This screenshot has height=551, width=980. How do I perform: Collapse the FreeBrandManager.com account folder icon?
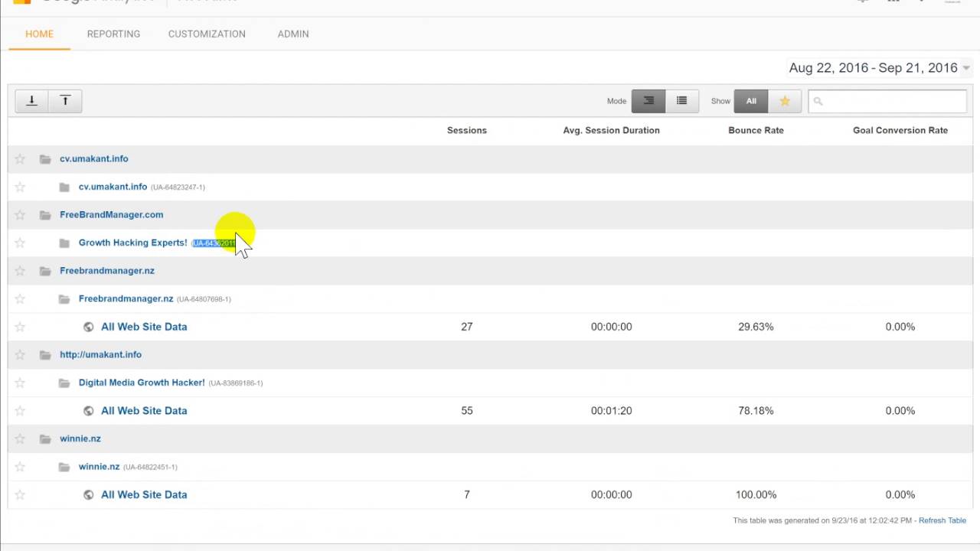click(x=45, y=215)
